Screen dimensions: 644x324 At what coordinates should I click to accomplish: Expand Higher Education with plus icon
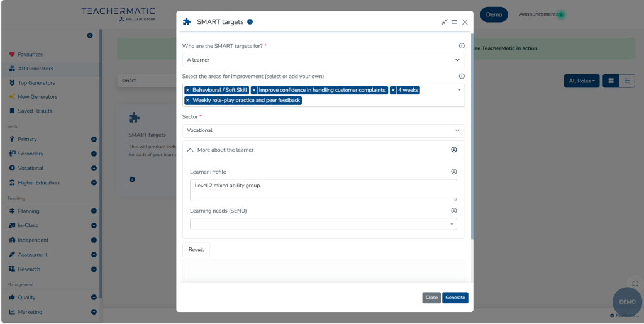tap(94, 182)
